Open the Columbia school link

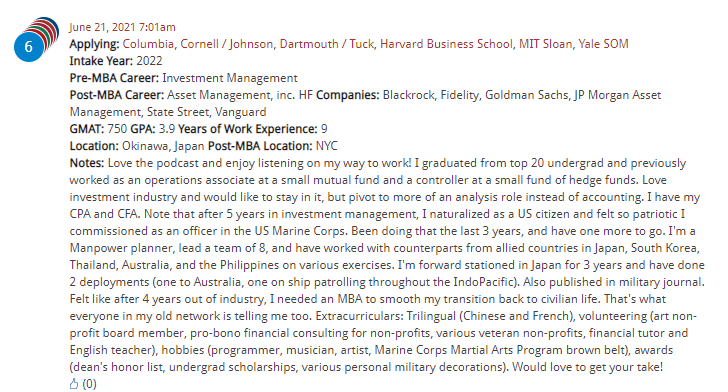148,44
